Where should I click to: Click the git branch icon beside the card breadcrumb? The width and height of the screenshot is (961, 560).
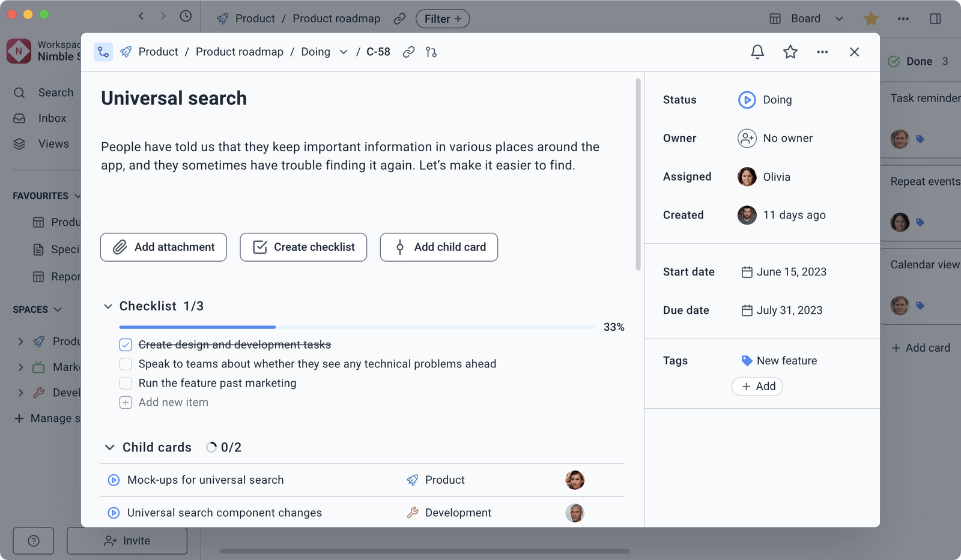coord(431,52)
